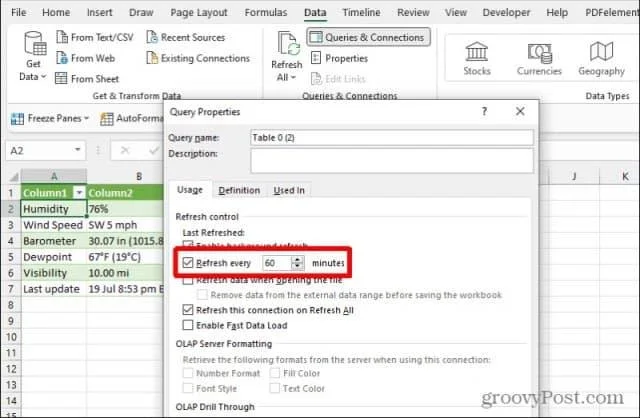This screenshot has width=640, height=418.
Task: Import data From Web
Action: (85, 58)
